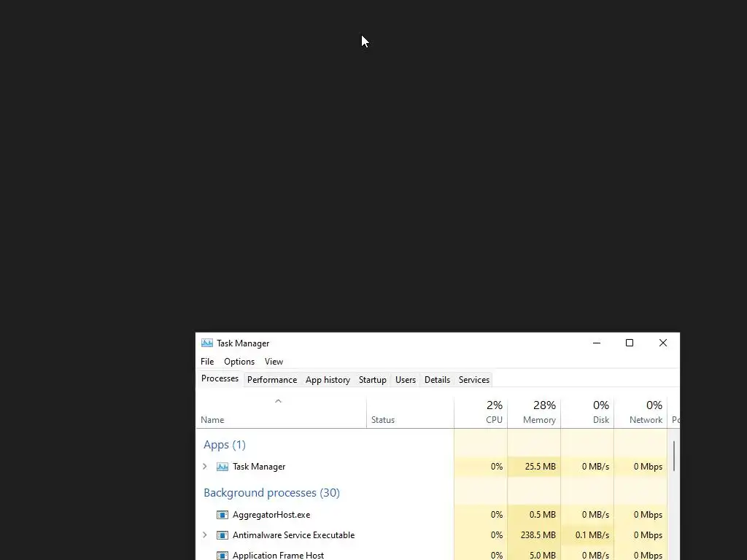Switch to the Performance tab
747x560 pixels.
tap(272, 379)
